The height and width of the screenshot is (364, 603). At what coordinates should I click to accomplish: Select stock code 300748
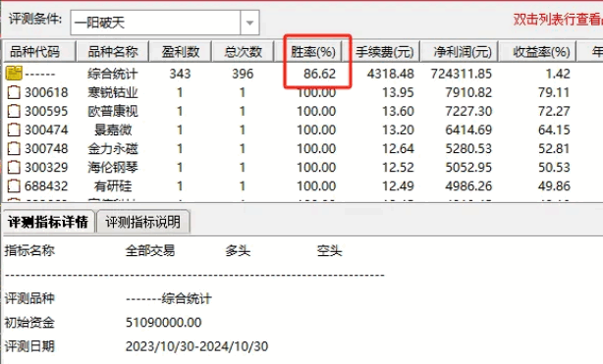tap(46, 148)
